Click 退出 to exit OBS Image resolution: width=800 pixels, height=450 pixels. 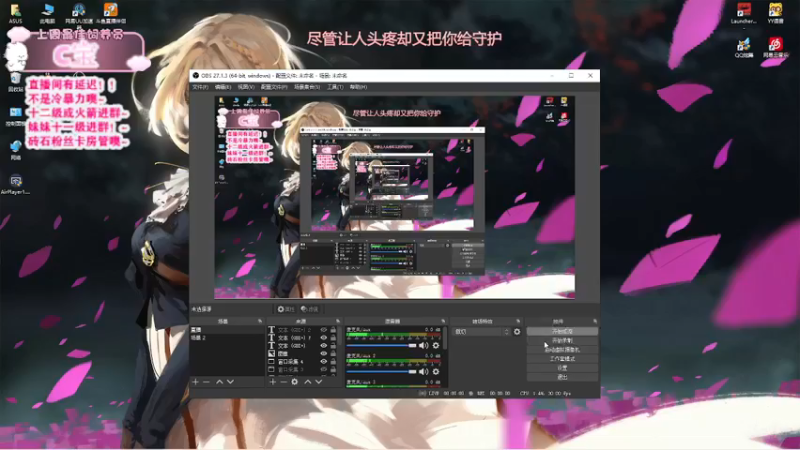click(562, 377)
